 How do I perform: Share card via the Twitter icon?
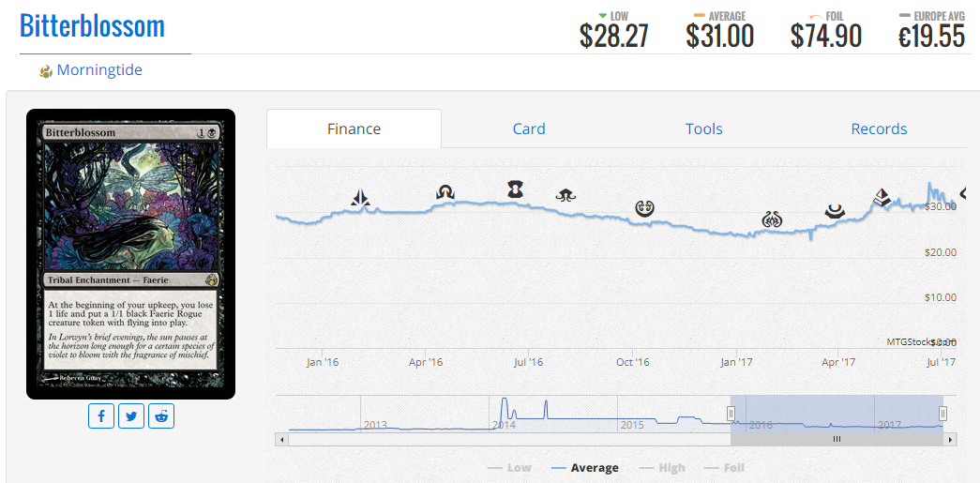pyautogui.click(x=131, y=416)
